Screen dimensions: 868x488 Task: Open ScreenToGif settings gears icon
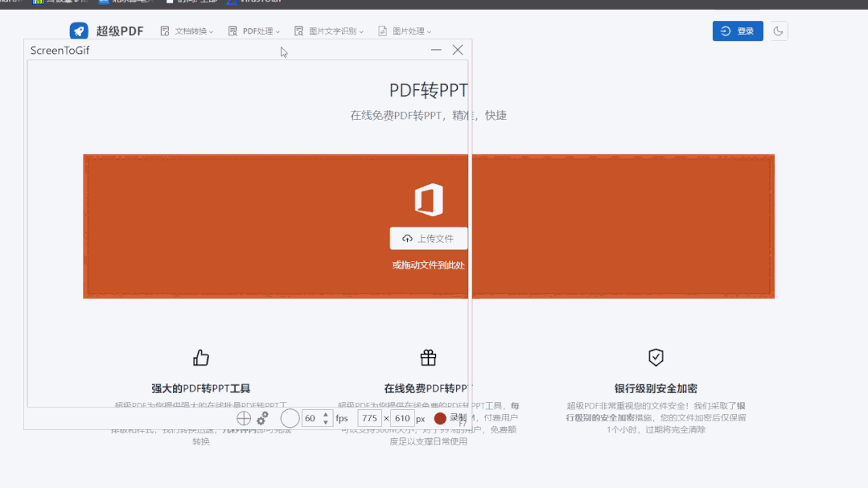pos(262,418)
